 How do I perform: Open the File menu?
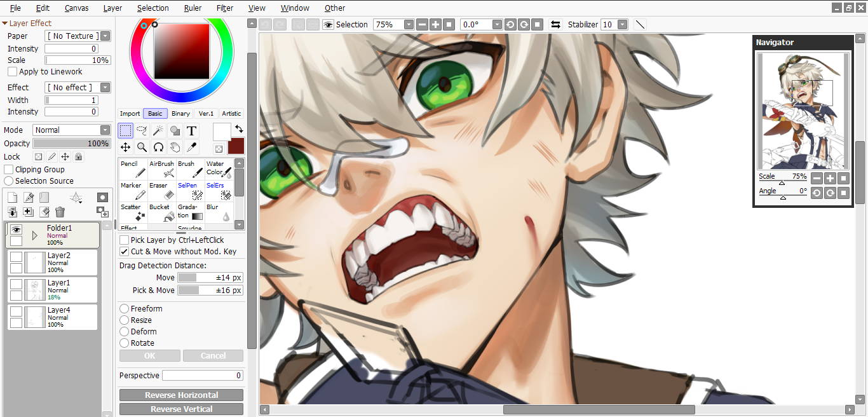[x=15, y=8]
